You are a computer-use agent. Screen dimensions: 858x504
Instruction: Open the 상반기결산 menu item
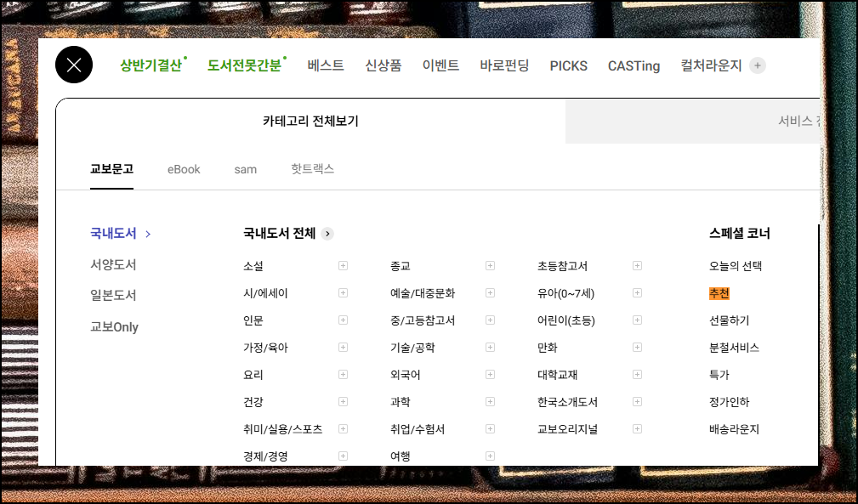click(151, 65)
